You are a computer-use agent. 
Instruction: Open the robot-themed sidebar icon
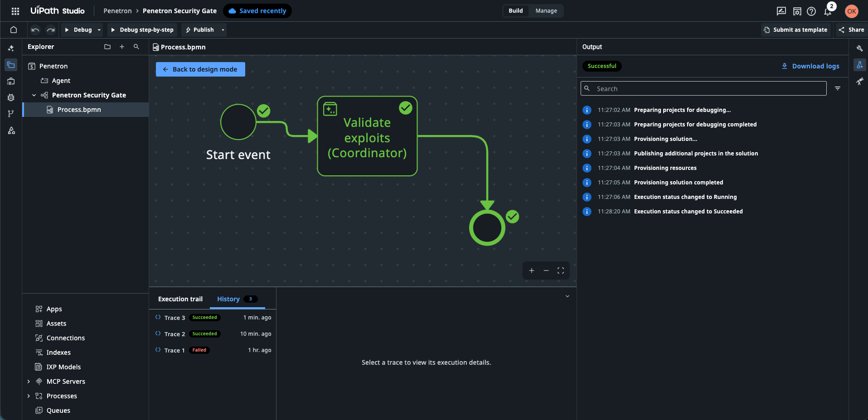pos(11,81)
